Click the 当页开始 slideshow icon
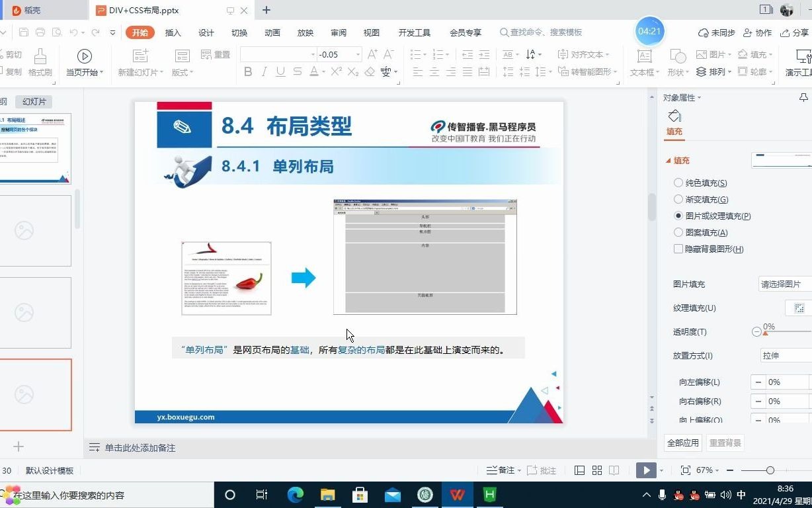This screenshot has height=508, width=812. [x=84, y=56]
